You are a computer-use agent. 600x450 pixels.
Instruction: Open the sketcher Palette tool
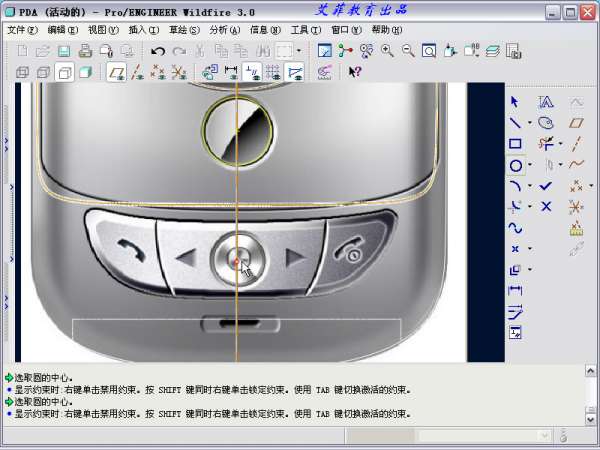[x=546, y=123]
